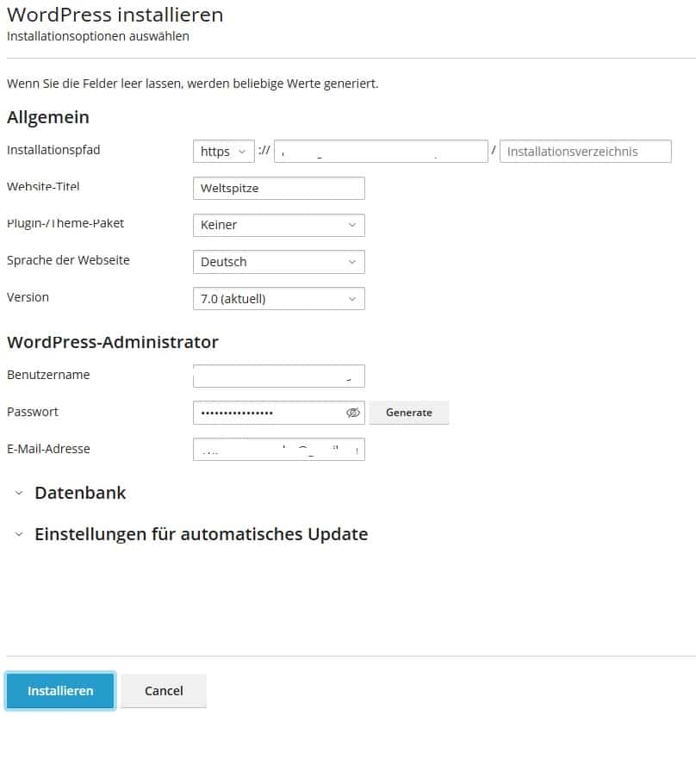
Task: Focus the E-Mail-Adresse input field
Action: (x=279, y=449)
